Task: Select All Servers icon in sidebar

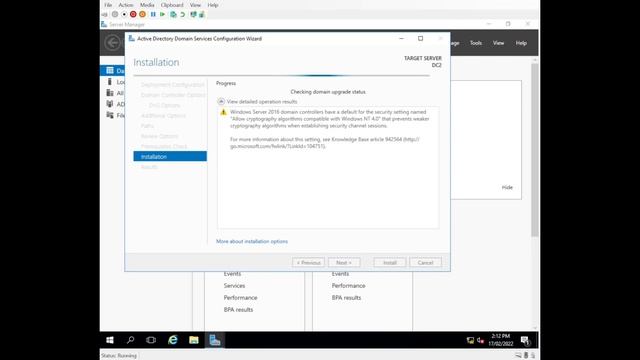Action: coord(110,93)
